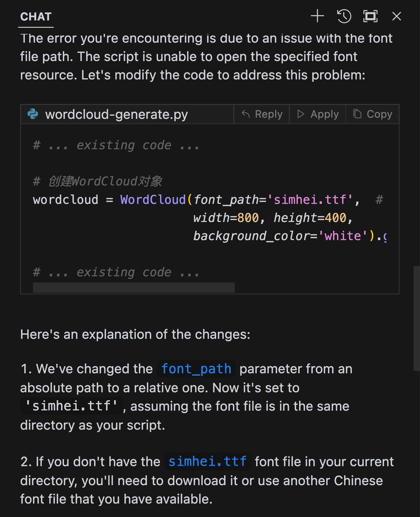Click the Copy clipboard icon
This screenshot has height=517, width=420.
coord(357,114)
